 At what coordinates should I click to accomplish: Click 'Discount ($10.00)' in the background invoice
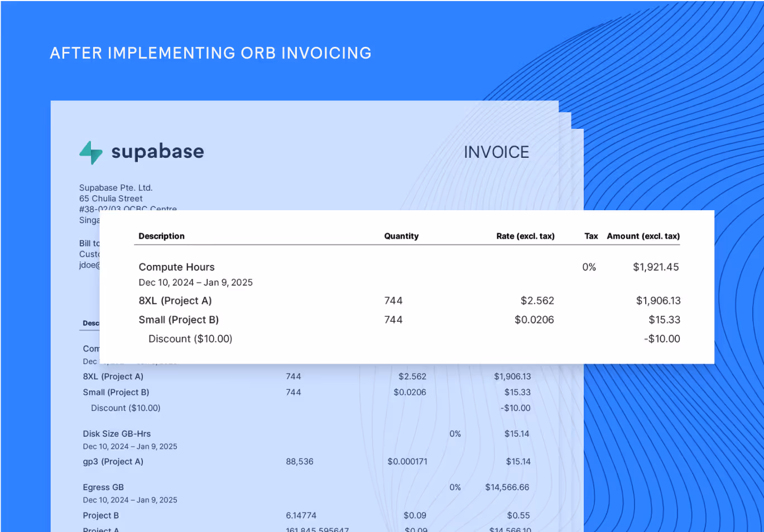pyautogui.click(x=126, y=408)
